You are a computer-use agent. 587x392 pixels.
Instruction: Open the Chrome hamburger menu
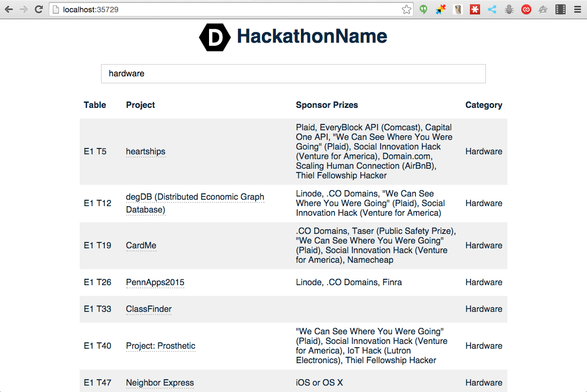pyautogui.click(x=577, y=9)
